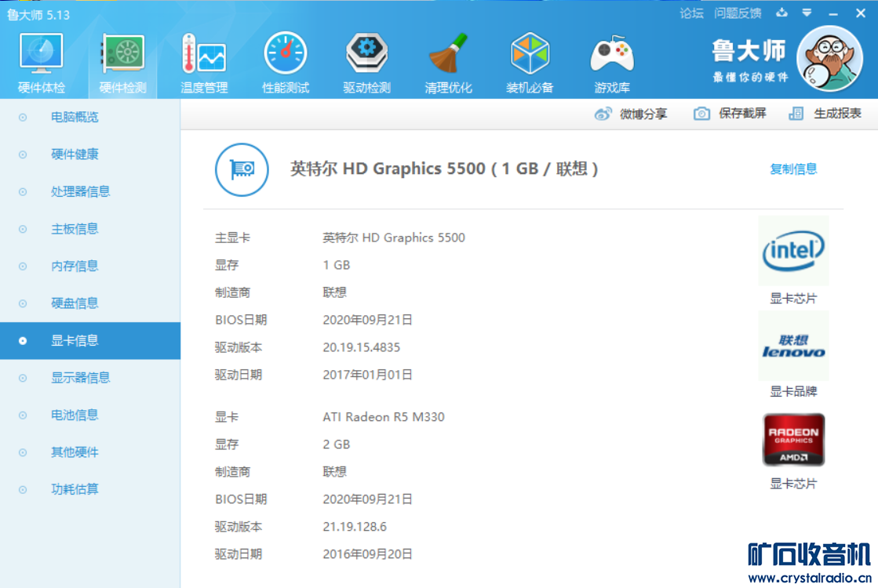Click 微博分享 share button
Image resolution: width=878 pixels, height=588 pixels.
pos(631,114)
